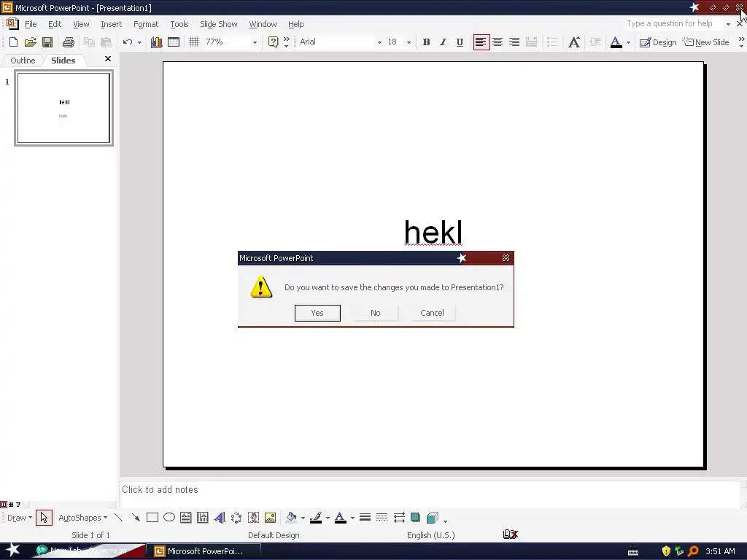Click the PowerPoint taskbar button
Image resolution: width=747 pixels, height=560 pixels.
[x=204, y=551]
